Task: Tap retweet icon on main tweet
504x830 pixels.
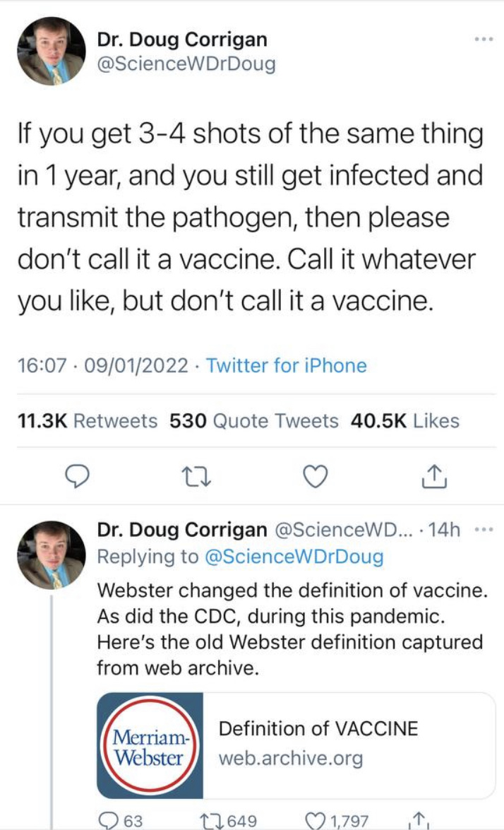Action: click(196, 476)
